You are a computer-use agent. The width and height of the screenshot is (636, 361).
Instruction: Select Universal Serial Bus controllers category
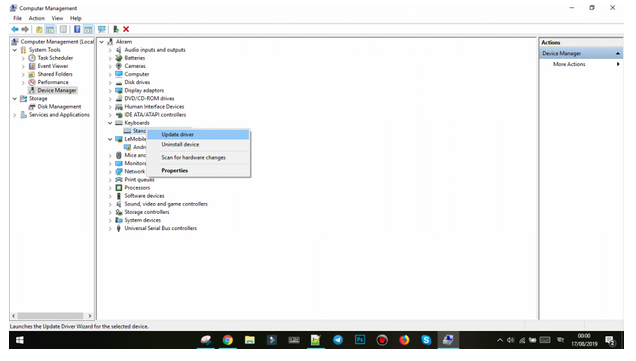pyautogui.click(x=161, y=228)
